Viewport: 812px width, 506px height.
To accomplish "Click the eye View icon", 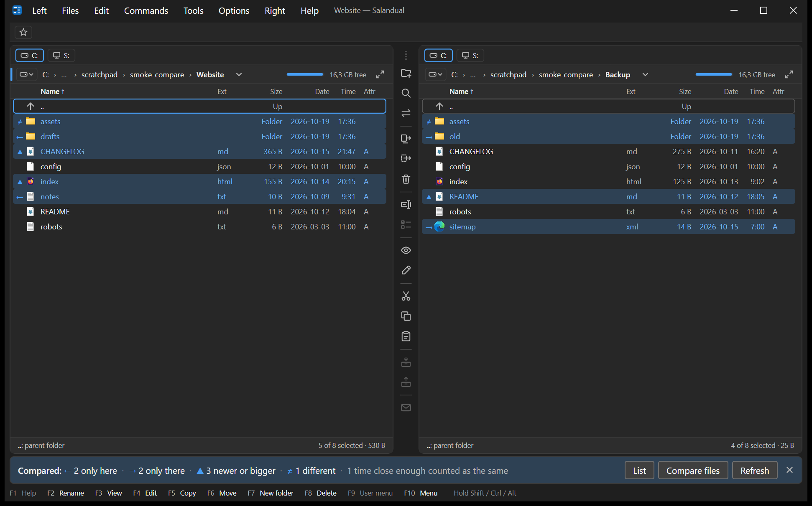I will click(406, 250).
